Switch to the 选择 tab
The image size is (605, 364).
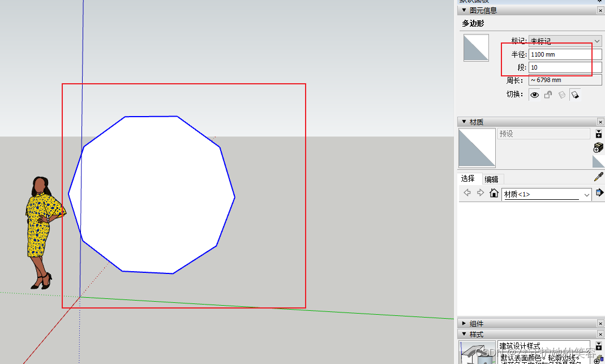point(468,178)
